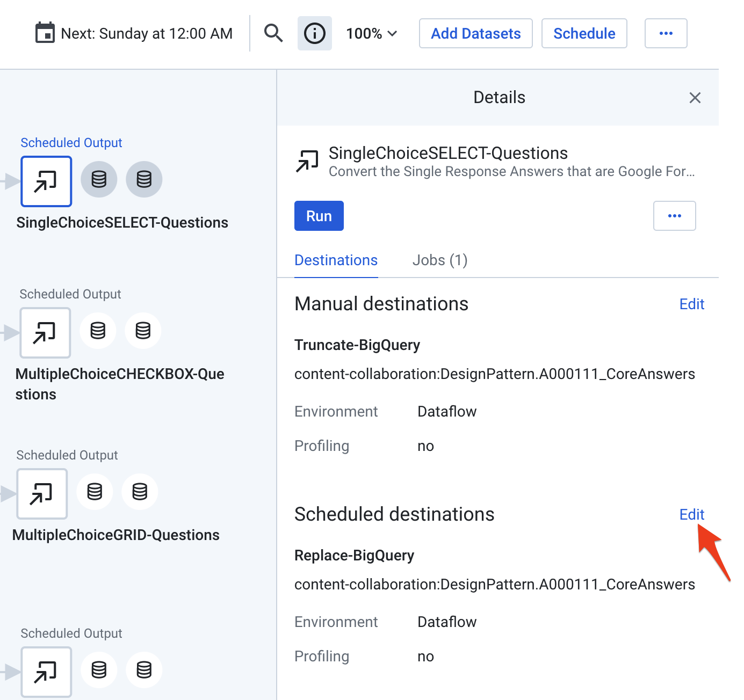Switch to the Destinations tab

[336, 260]
